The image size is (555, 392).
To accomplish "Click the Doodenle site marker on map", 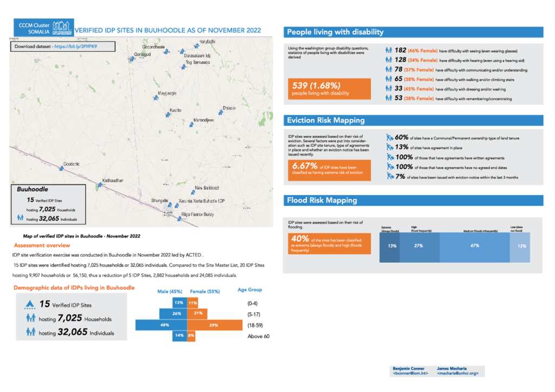I will pyautogui.click(x=61, y=168).
